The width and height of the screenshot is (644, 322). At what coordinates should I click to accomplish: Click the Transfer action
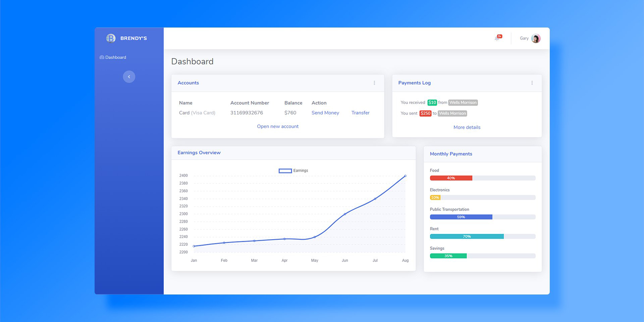pyautogui.click(x=360, y=113)
